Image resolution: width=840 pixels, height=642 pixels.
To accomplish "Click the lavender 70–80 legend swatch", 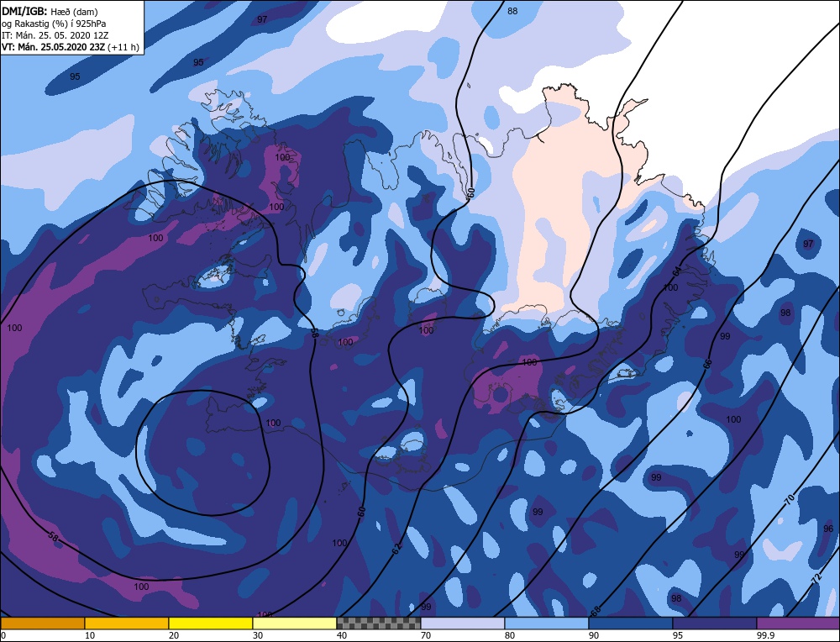I will (x=462, y=624).
